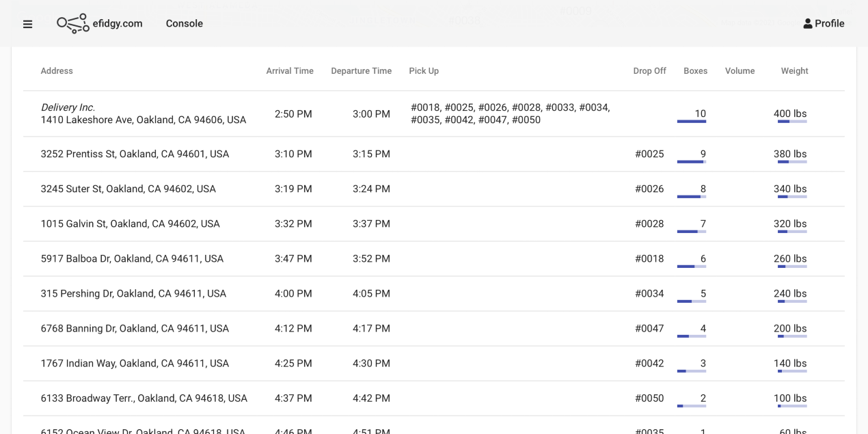Click the pick-up orders list for Delivery Inc.
The height and width of the screenshot is (434, 868).
coord(510,114)
